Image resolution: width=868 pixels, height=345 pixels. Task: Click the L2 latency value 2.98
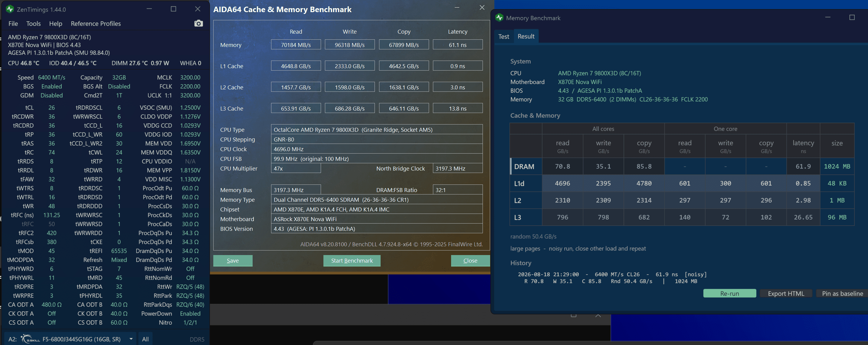point(803,200)
